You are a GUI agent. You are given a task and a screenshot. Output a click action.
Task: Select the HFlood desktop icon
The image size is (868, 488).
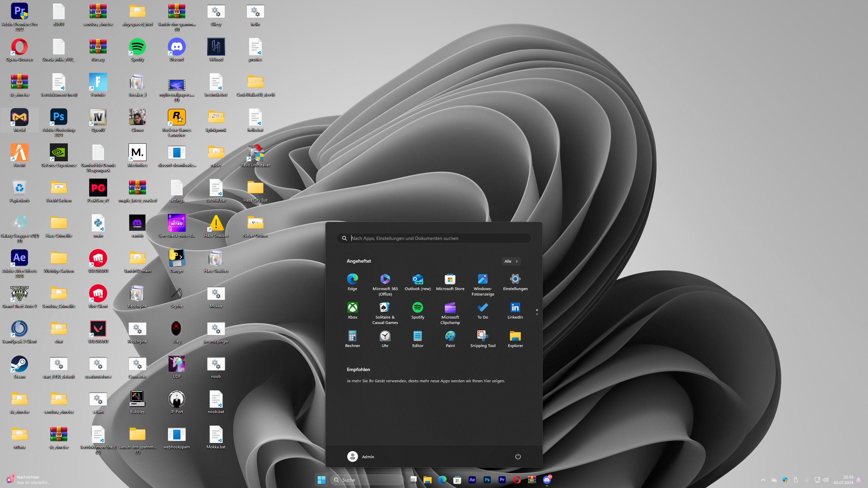(216, 50)
